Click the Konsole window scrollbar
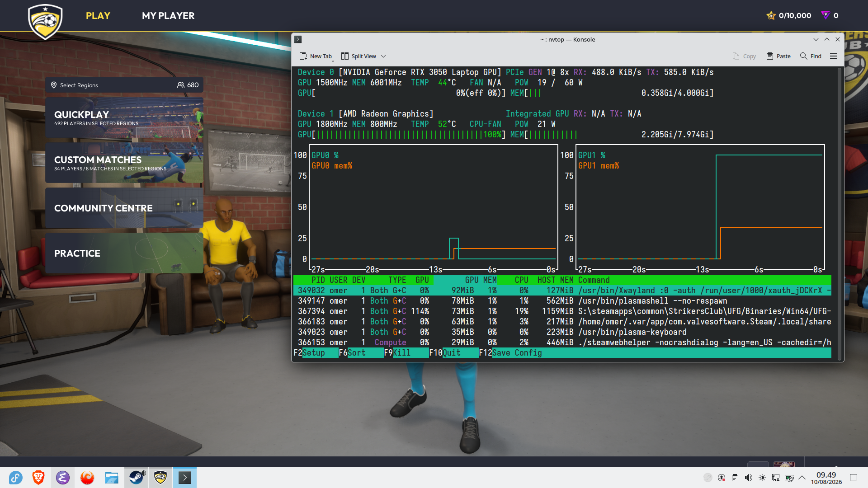 [840, 214]
